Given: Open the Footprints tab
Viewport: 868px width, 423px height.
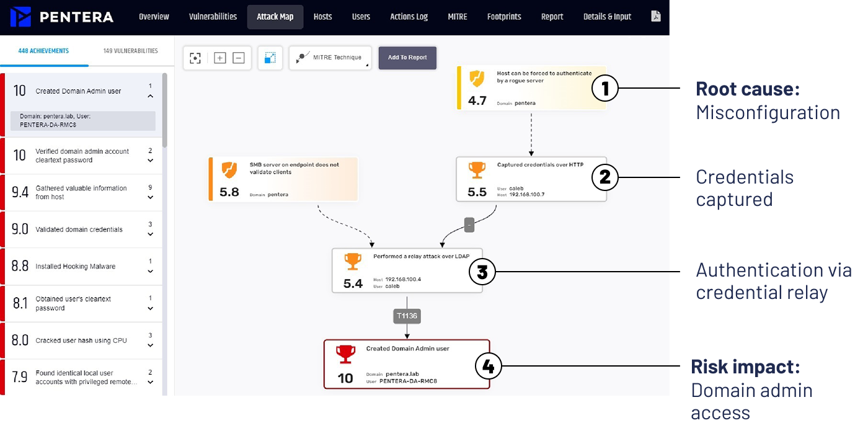Looking at the screenshot, I should tap(504, 17).
